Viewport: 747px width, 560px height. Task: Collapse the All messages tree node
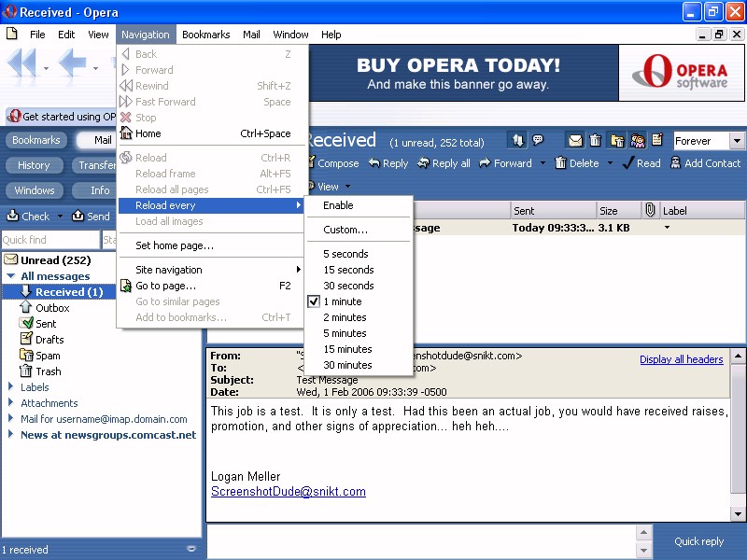coord(11,275)
